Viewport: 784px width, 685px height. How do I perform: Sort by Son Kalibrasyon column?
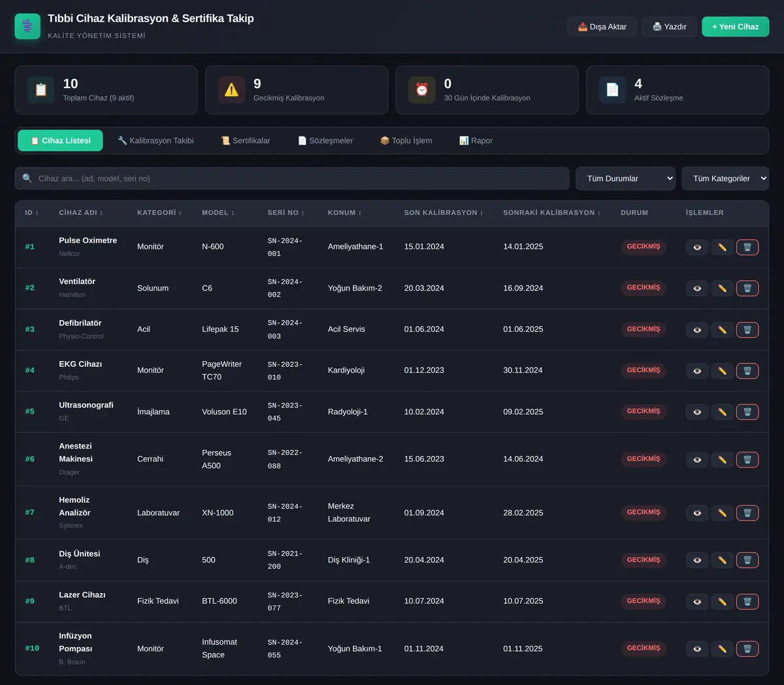[444, 213]
